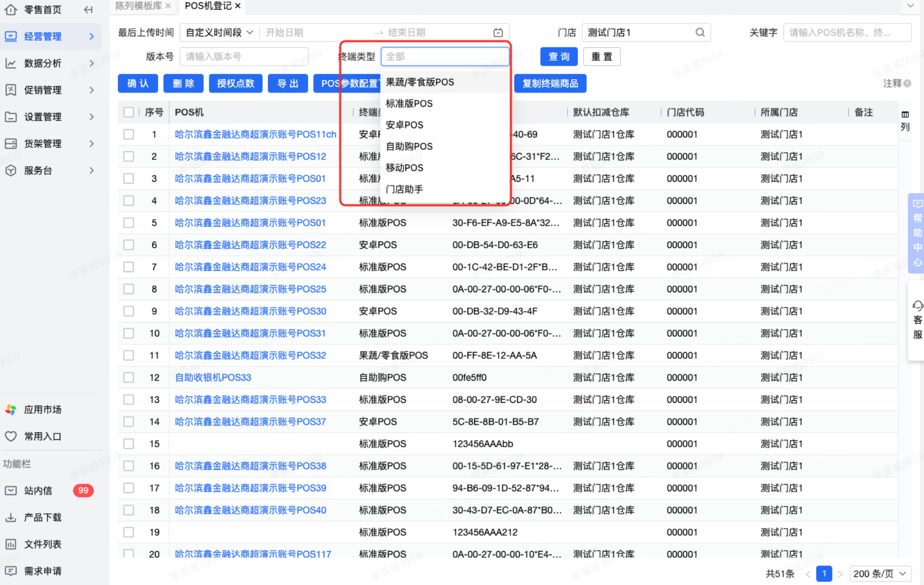
Task: Open the custom time period dropdown
Action: (219, 33)
